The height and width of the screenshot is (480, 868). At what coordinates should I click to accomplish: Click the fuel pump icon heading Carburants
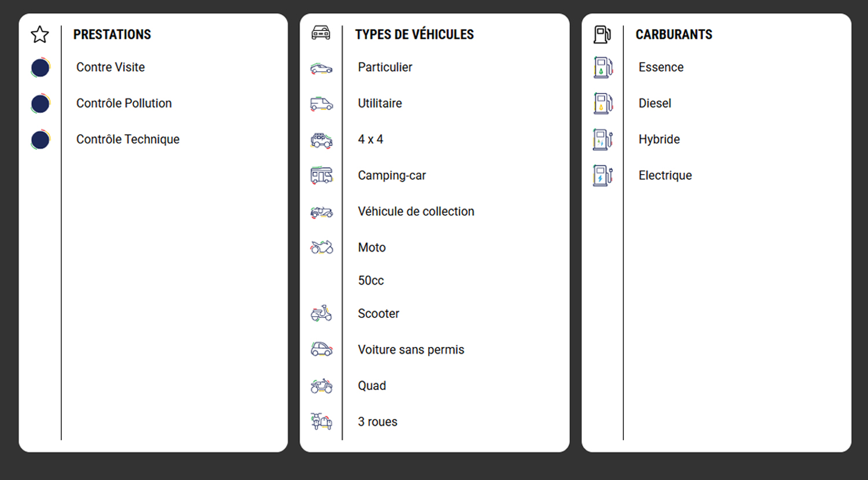602,35
